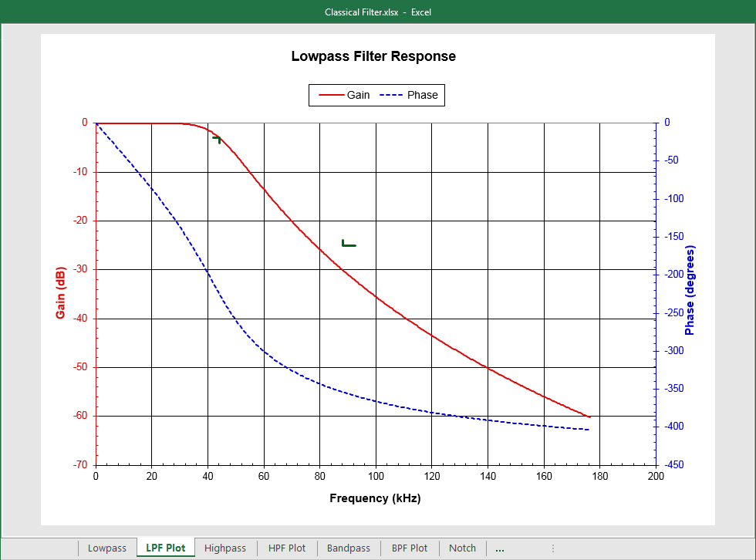Click the Classical Filter.xlsx title bar

tap(378, 12)
